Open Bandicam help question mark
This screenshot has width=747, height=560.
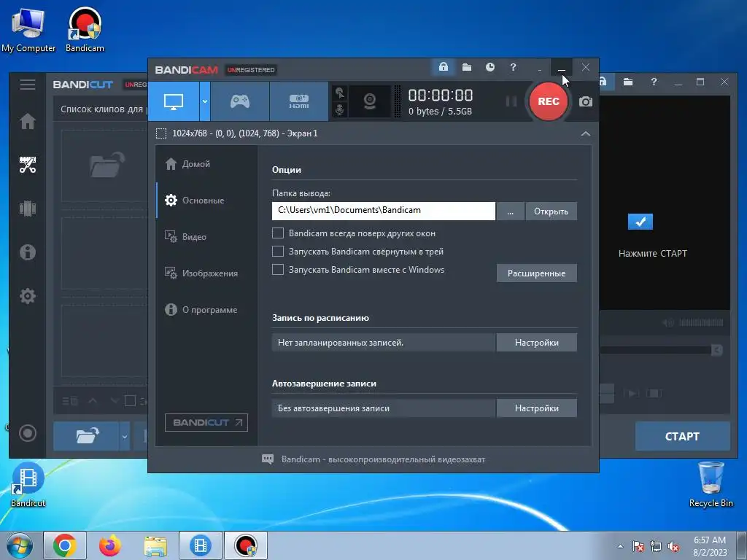point(513,67)
